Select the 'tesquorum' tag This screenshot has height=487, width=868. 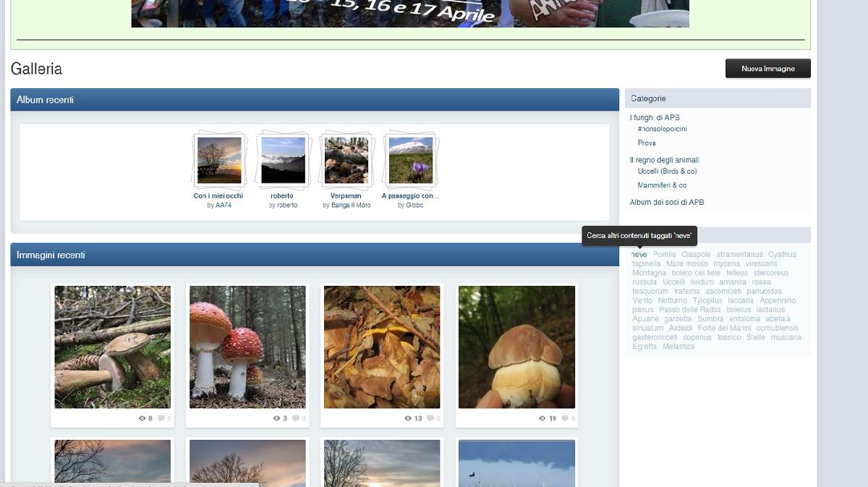point(650,292)
